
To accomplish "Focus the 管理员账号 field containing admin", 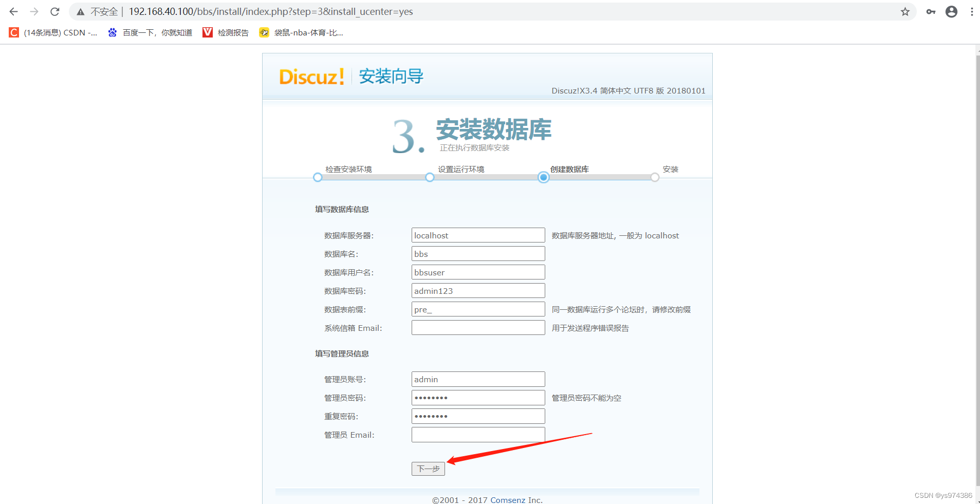I will [478, 379].
